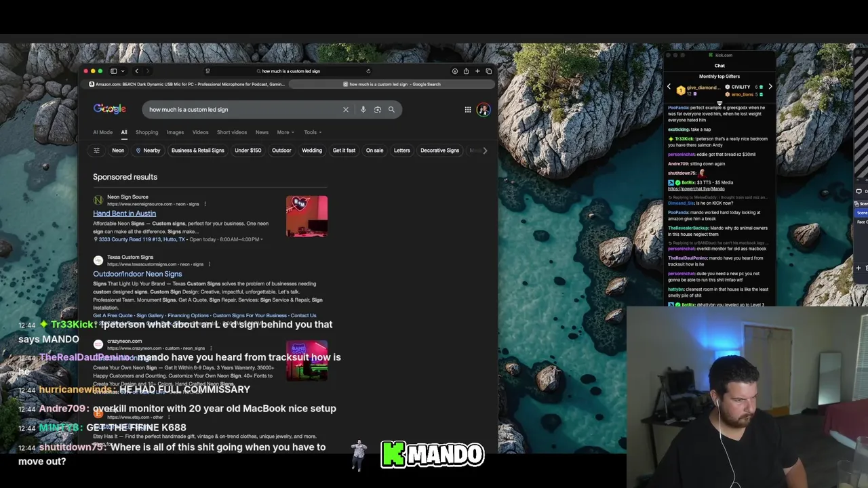Open the page settings icon left of address
Viewport: 868px width, 488px height.
click(208, 71)
